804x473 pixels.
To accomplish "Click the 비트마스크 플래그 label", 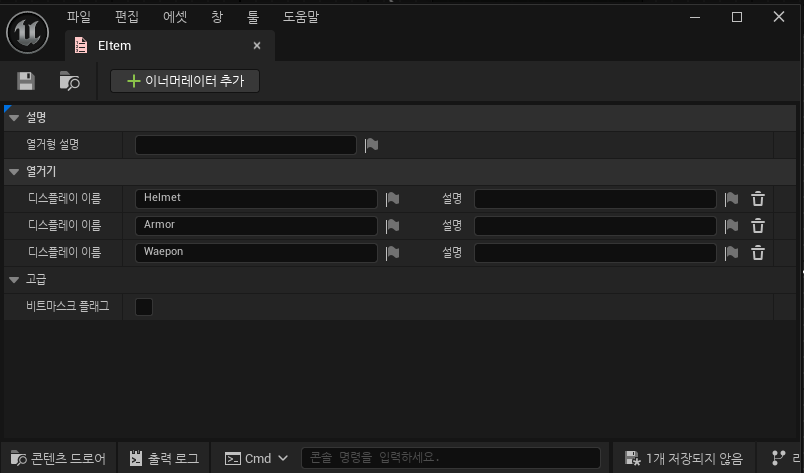I will (x=68, y=306).
